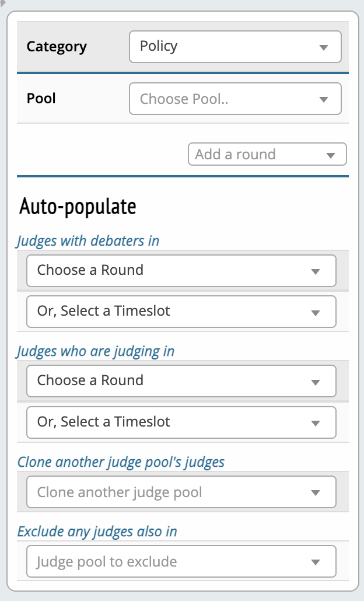Image resolution: width=364 pixels, height=601 pixels.
Task: Click the arrow icon on Clone another judge pool
Action: click(316, 493)
